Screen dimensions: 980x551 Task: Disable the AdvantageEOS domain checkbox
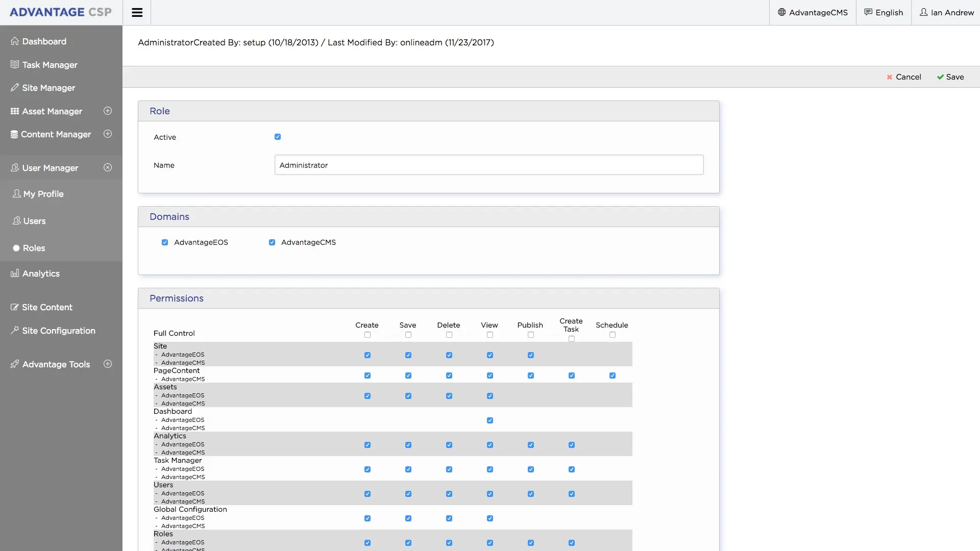(164, 242)
